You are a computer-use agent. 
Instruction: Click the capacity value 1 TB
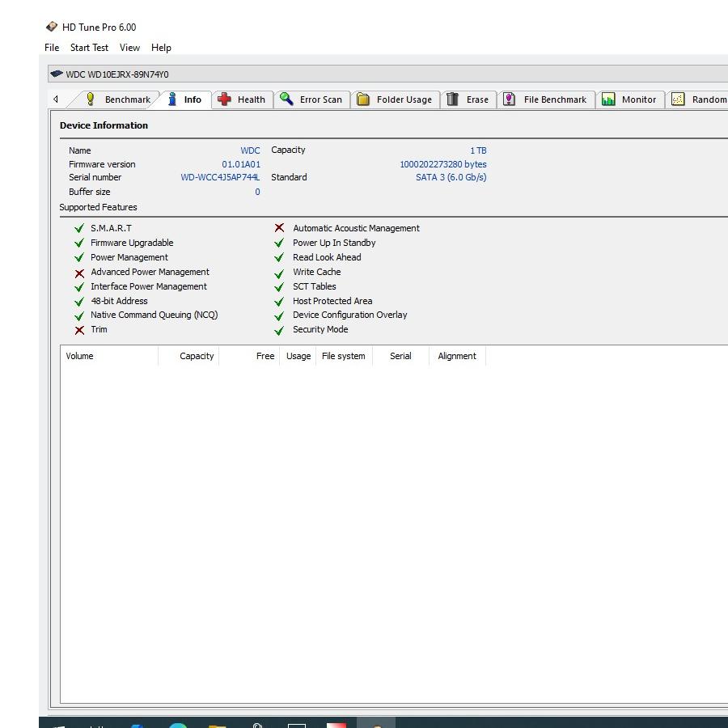point(478,150)
